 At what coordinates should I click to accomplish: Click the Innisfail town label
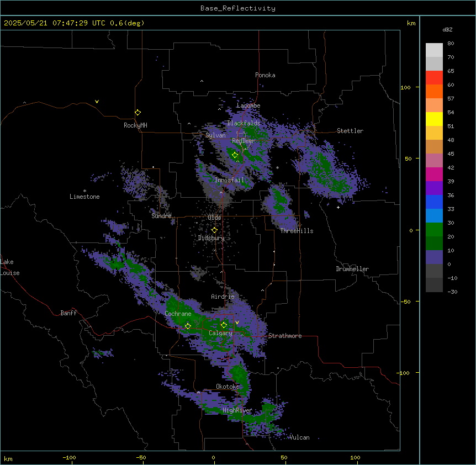[x=230, y=180]
